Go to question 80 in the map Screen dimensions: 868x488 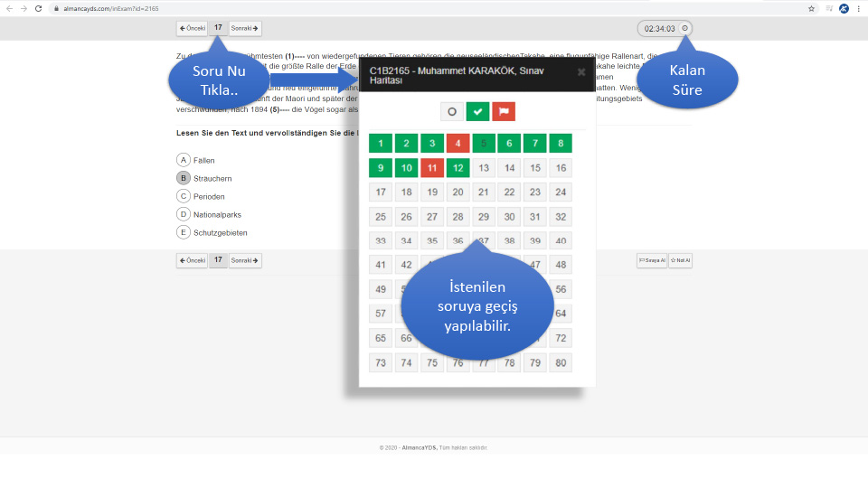coord(561,363)
